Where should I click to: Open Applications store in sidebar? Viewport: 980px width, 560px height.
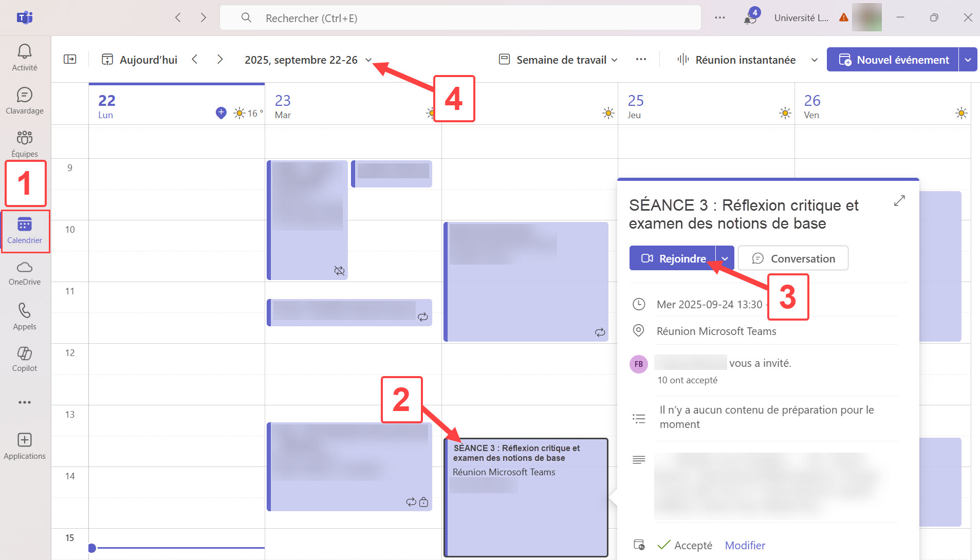[x=25, y=446]
